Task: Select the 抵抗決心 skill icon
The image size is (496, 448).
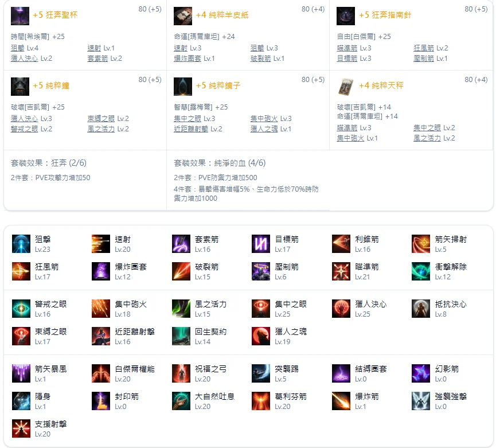Action: coord(421,309)
